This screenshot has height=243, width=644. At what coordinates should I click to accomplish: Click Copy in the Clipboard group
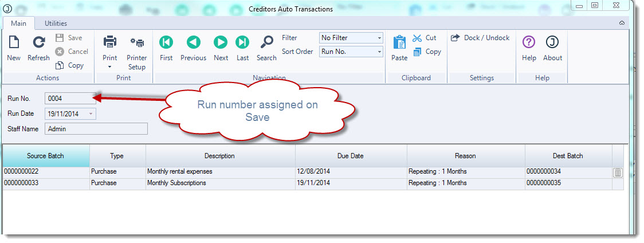coord(427,52)
